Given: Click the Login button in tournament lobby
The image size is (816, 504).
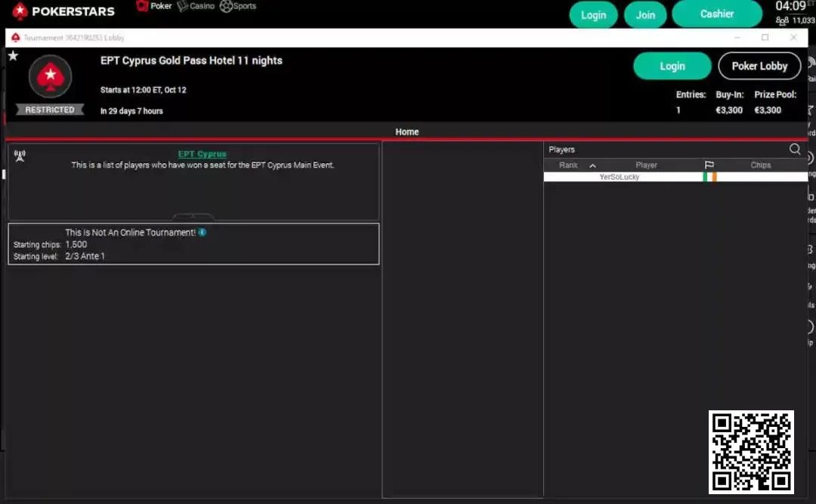Looking at the screenshot, I should pyautogui.click(x=672, y=66).
